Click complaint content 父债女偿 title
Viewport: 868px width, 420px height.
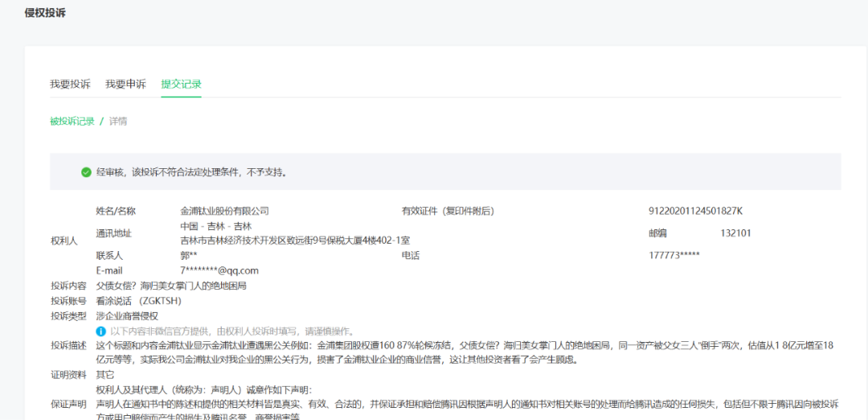point(171,286)
